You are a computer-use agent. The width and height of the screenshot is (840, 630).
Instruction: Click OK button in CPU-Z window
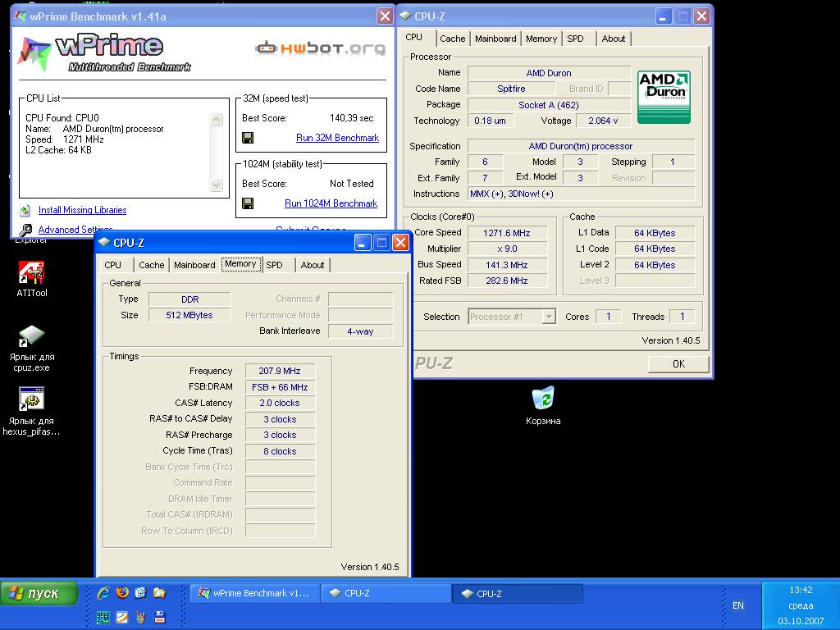point(678,363)
